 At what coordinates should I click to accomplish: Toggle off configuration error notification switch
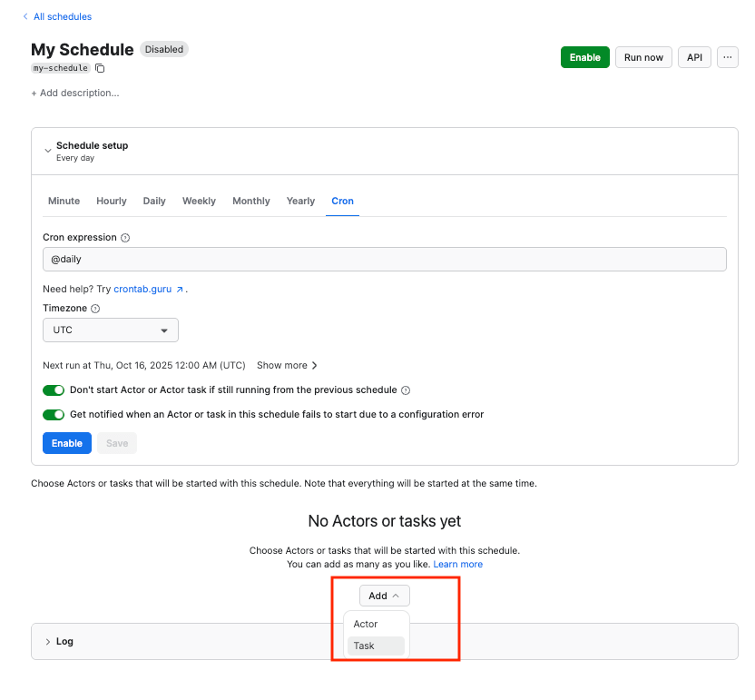(54, 414)
